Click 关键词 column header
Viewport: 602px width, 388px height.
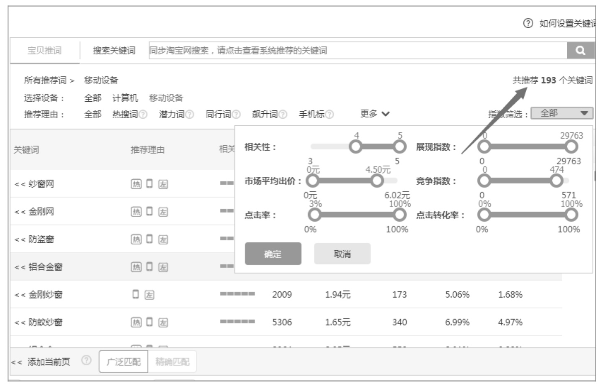[x=26, y=150]
